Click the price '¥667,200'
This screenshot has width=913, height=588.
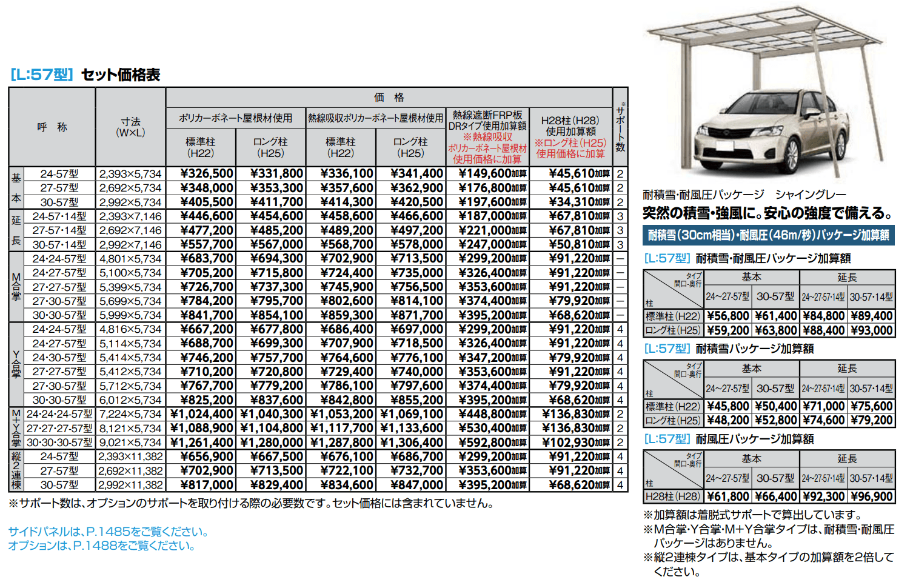point(207,329)
